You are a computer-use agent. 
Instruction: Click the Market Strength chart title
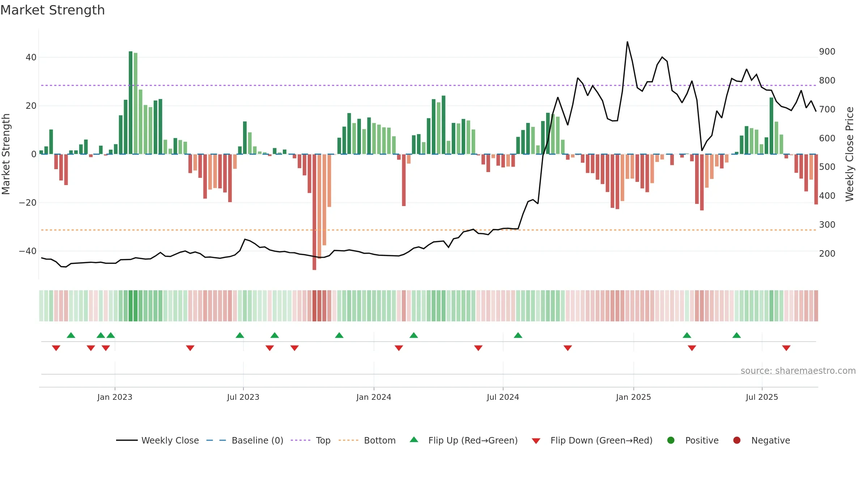click(52, 10)
